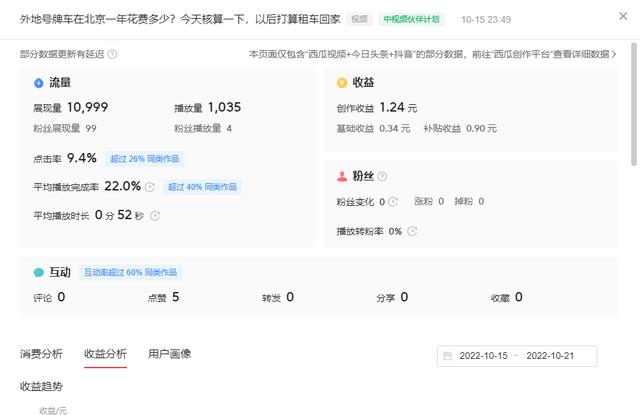Click 补贴收益 0.90 元 text
The image size is (640, 415).
click(x=460, y=129)
